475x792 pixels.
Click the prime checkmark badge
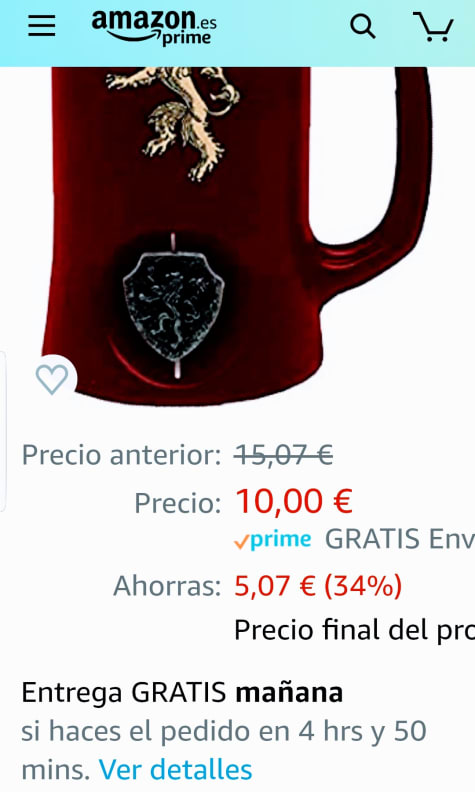[272, 540]
